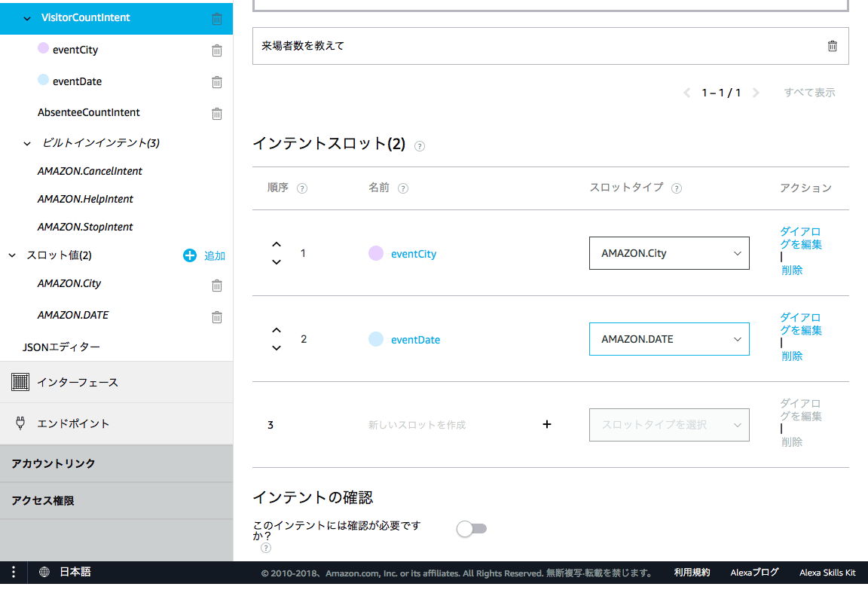
Task: Click ダイアログを編集 for eventCity row
Action: [x=800, y=238]
